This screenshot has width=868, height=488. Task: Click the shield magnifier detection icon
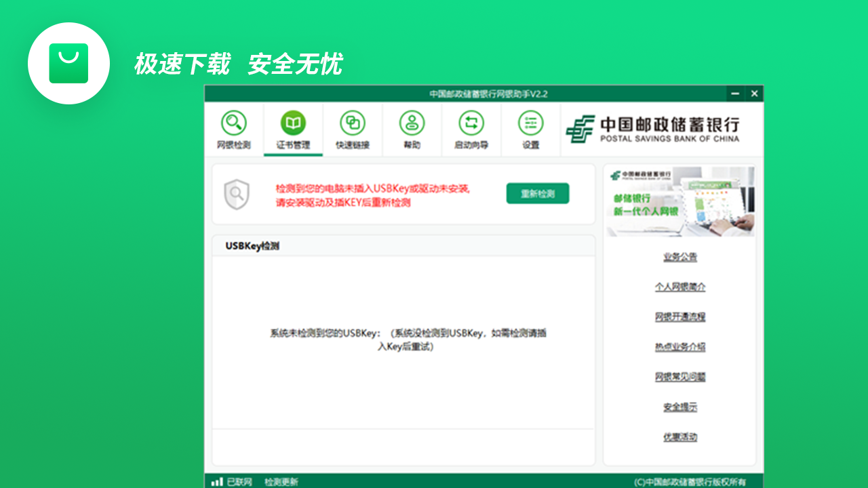tap(237, 194)
